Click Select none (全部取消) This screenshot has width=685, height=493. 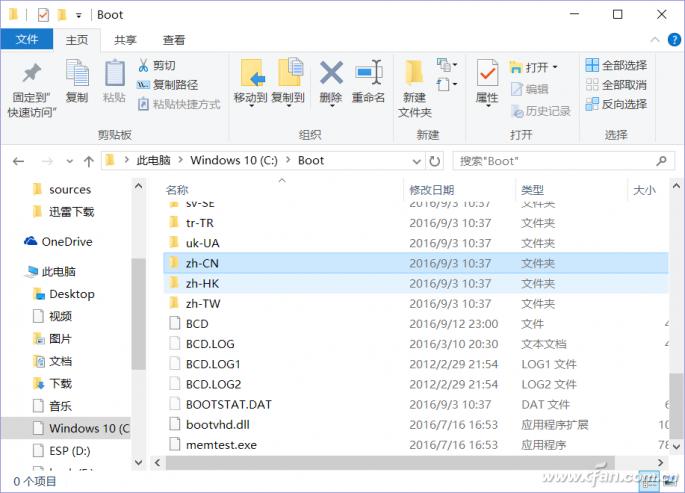coord(616,85)
